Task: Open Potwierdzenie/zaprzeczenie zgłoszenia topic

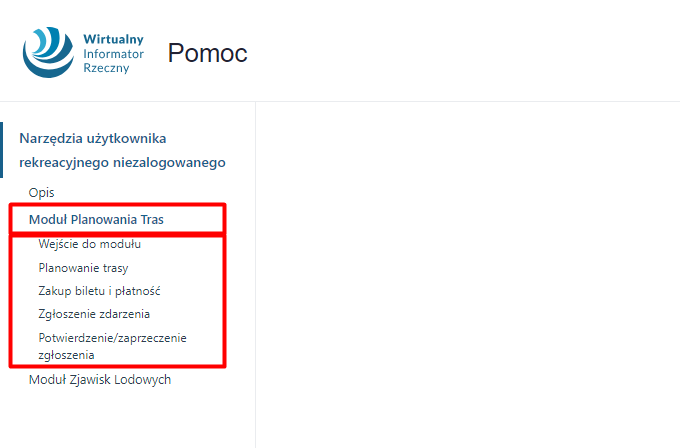Action: [x=112, y=346]
